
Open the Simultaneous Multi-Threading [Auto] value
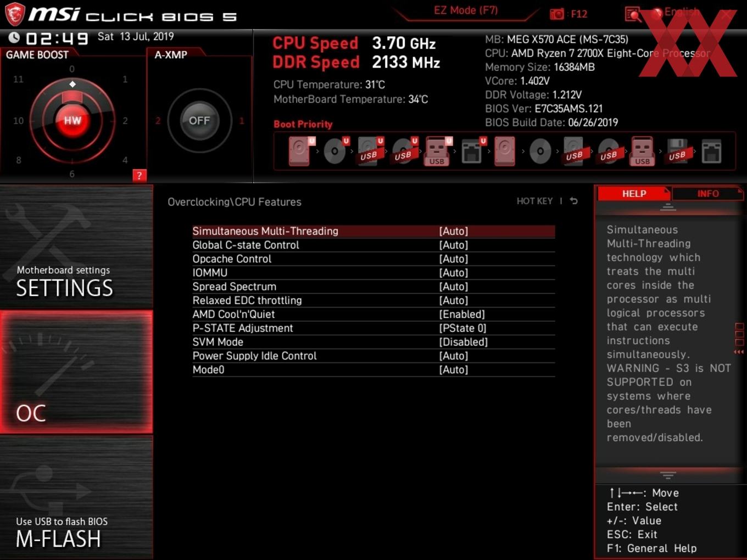coord(454,231)
